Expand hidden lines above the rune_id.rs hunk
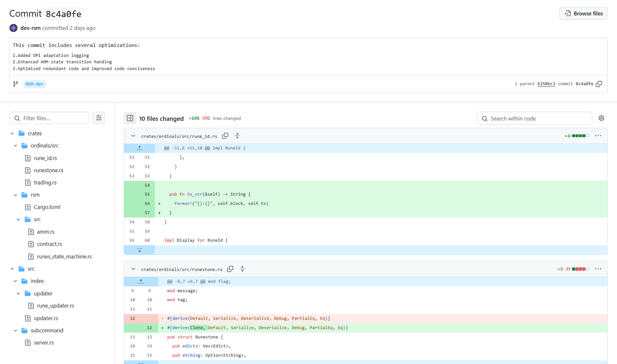The width and height of the screenshot is (617, 364). (x=139, y=149)
